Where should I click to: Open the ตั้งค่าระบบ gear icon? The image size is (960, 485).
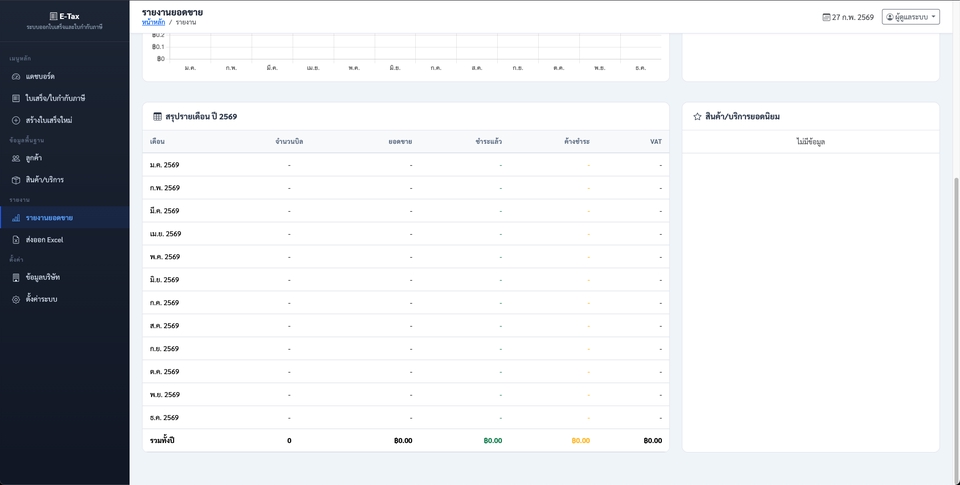click(16, 299)
